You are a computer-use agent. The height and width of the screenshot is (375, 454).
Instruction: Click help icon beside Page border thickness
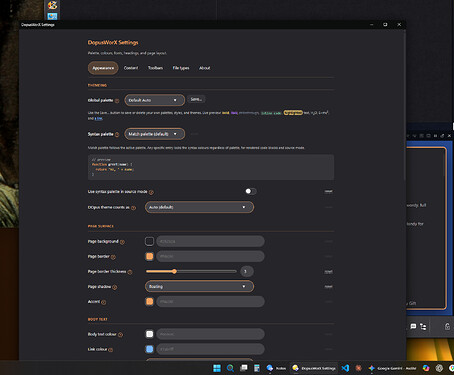click(x=130, y=272)
